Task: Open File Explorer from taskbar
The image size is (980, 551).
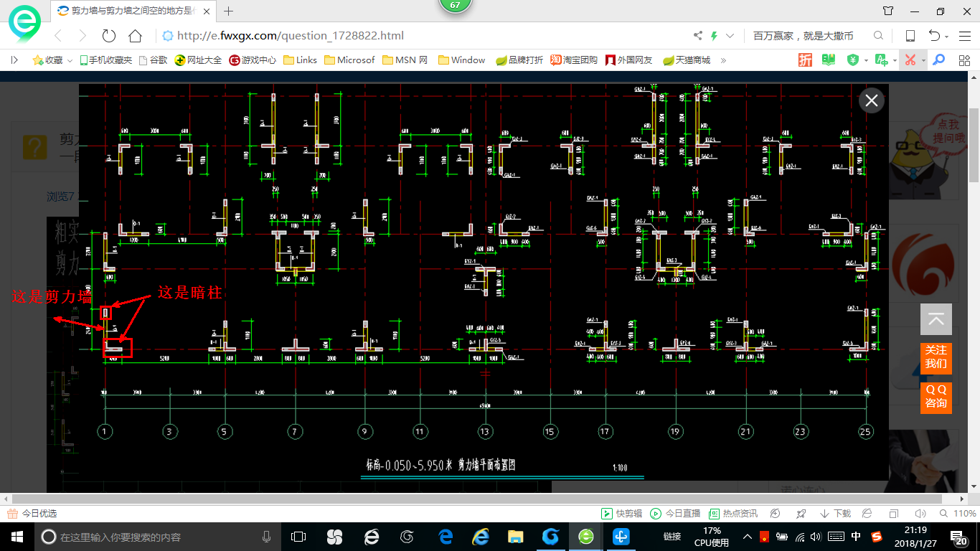Action: (x=515, y=537)
